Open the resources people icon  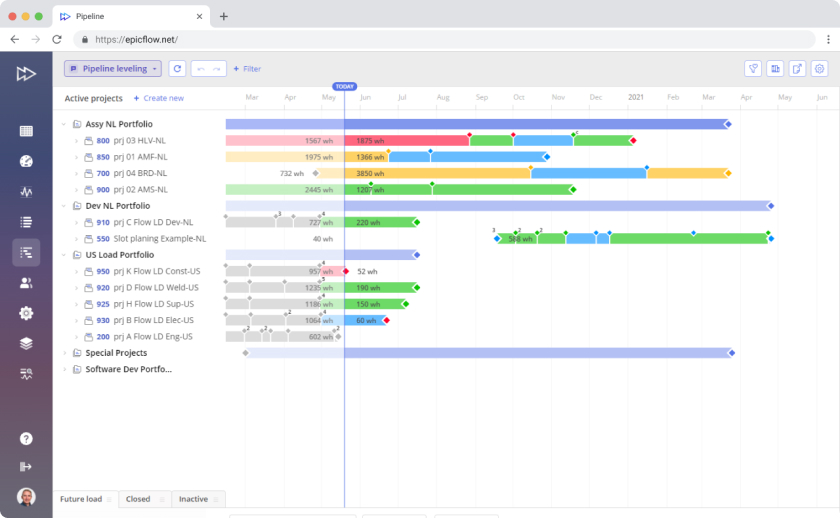26,283
